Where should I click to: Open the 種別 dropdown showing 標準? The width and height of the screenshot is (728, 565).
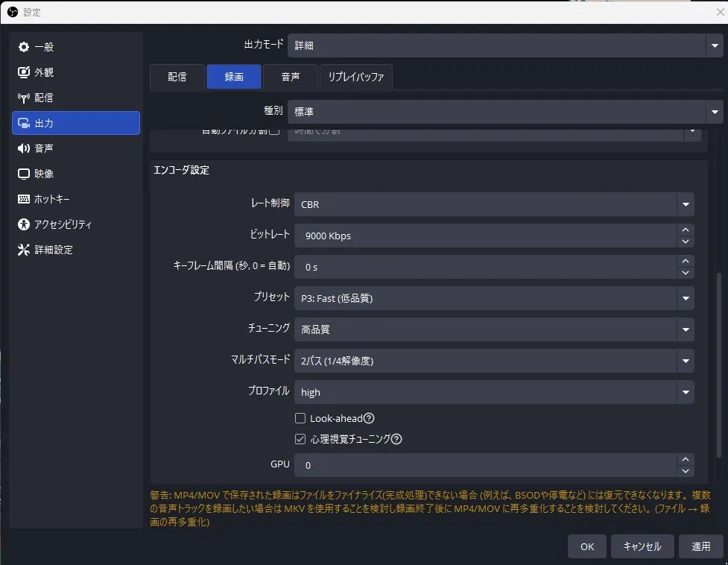tap(505, 111)
